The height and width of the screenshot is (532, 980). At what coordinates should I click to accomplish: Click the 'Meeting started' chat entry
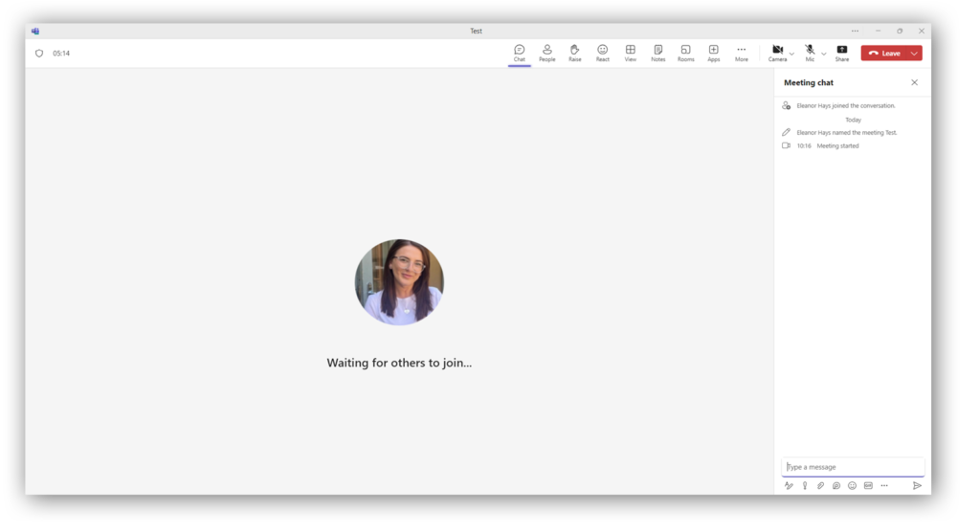click(837, 145)
